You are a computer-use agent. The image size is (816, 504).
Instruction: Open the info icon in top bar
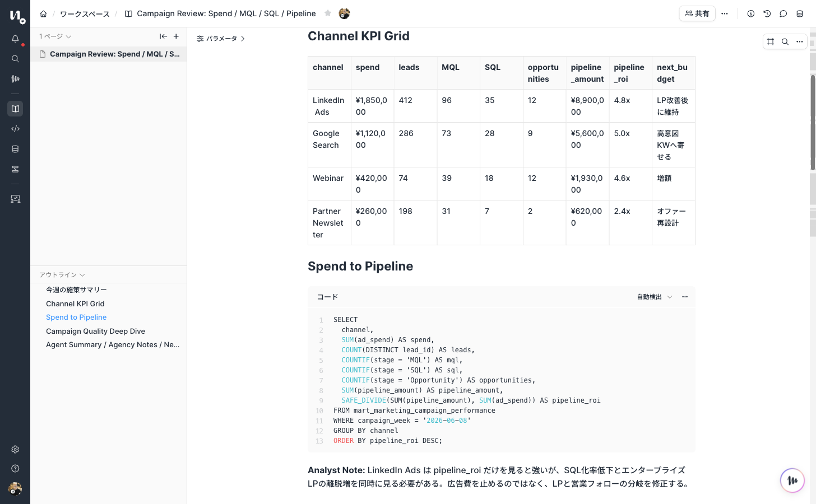[751, 13]
